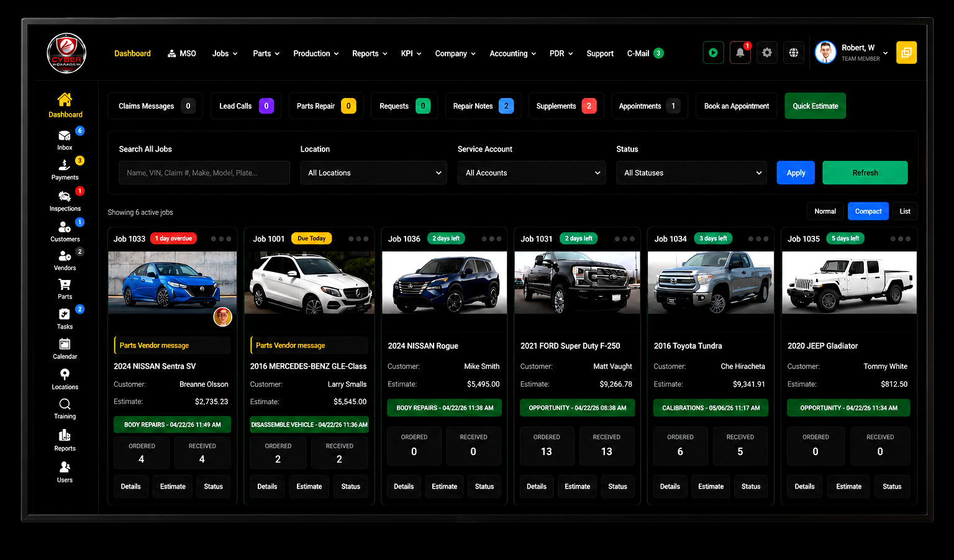Open the Support menu item
This screenshot has height=560, width=954.
(600, 53)
